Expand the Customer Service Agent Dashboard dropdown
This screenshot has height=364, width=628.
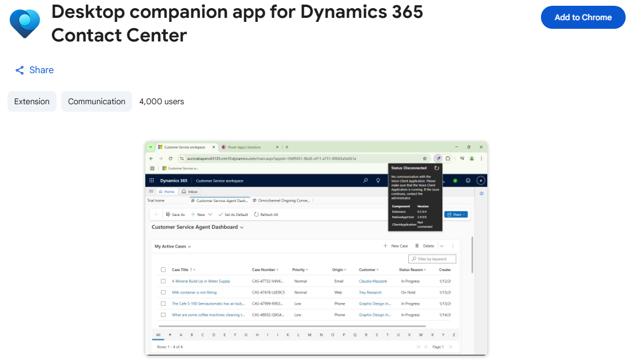click(x=242, y=227)
